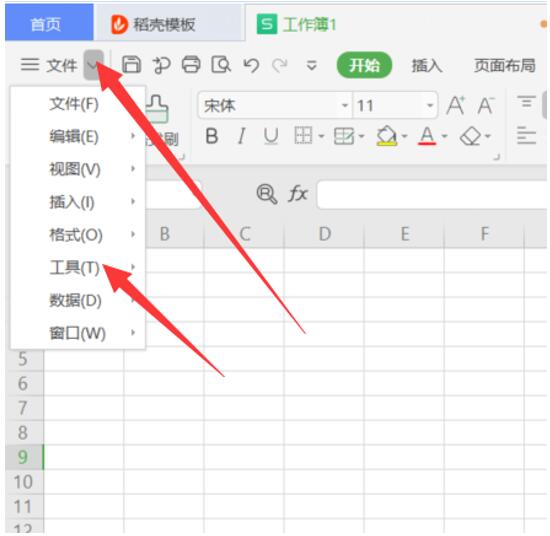Click inside the formula bar input
This screenshot has height=536, width=550.
432,194
